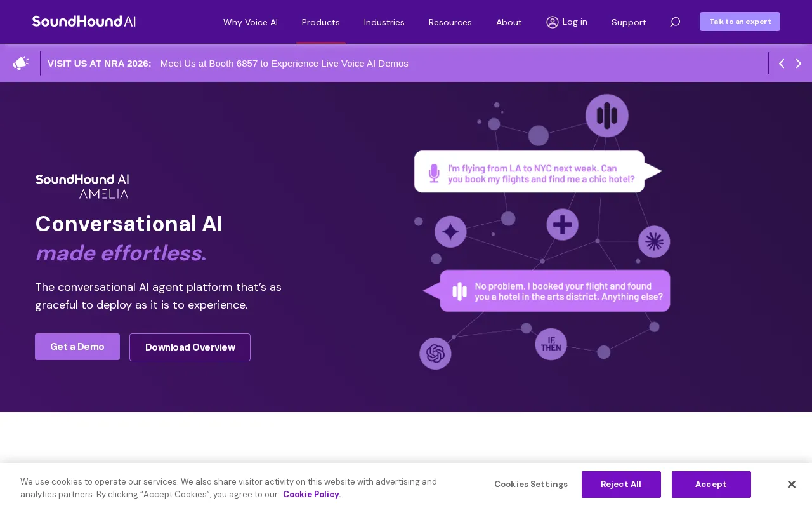Open the Support menu item
812x508 pixels.
click(629, 22)
